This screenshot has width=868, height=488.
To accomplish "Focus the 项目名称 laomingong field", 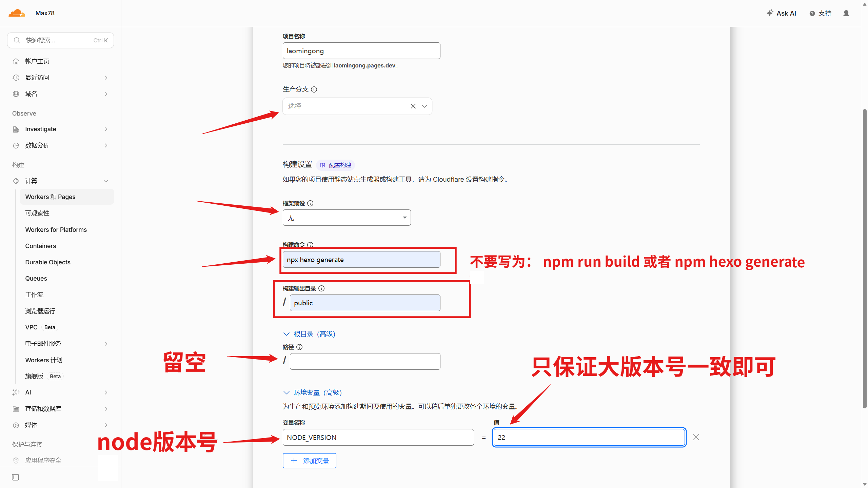I will pos(361,51).
